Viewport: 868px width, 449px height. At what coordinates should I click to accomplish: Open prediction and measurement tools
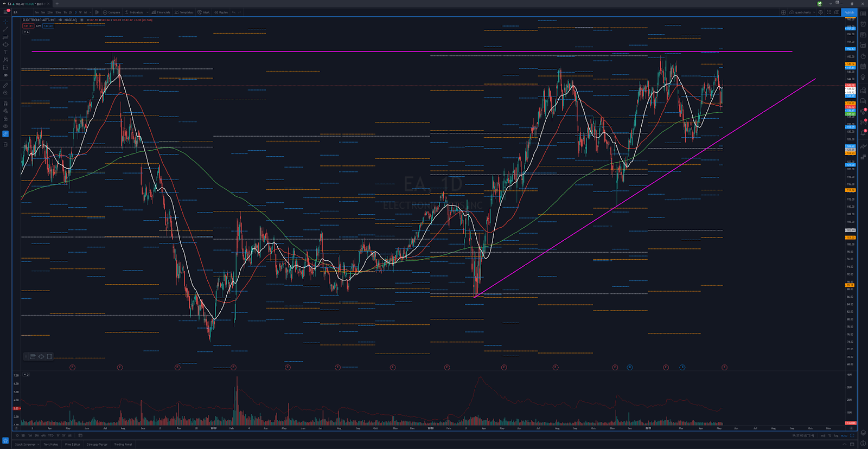(x=5, y=68)
